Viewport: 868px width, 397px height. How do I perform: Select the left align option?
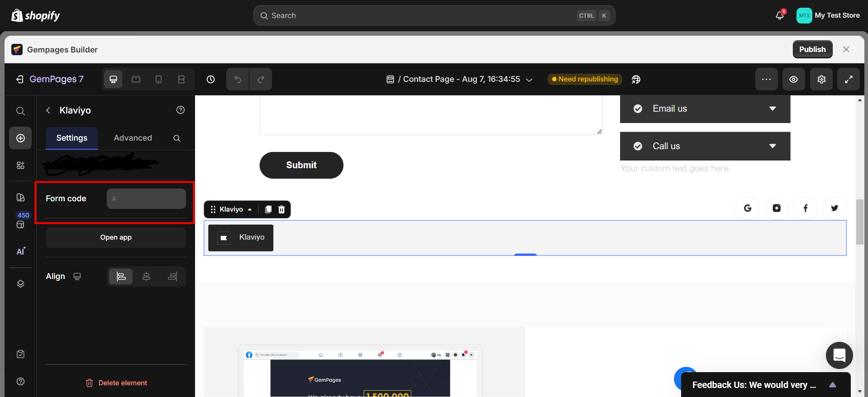pyautogui.click(x=121, y=276)
